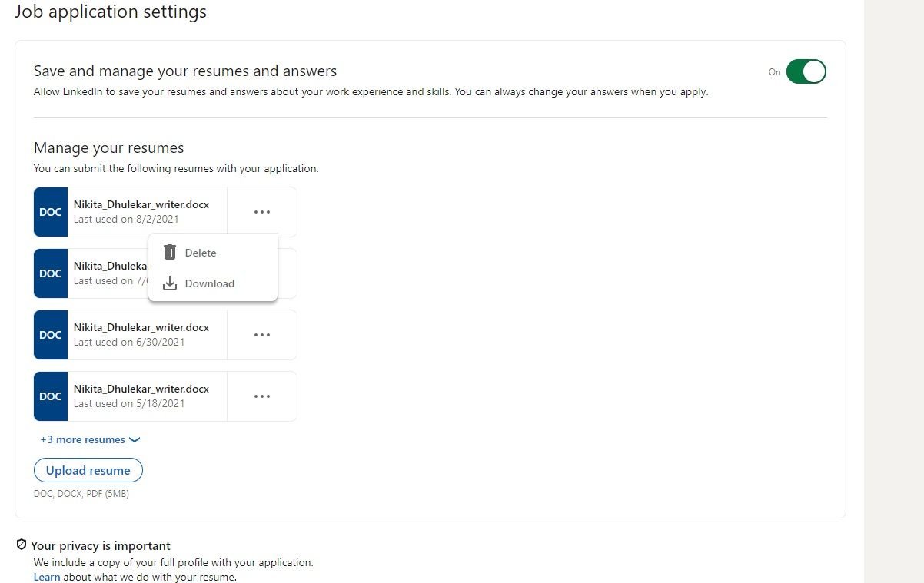924x583 pixels.
Task: Turn off save resumes and answers toggle
Action: tap(806, 71)
